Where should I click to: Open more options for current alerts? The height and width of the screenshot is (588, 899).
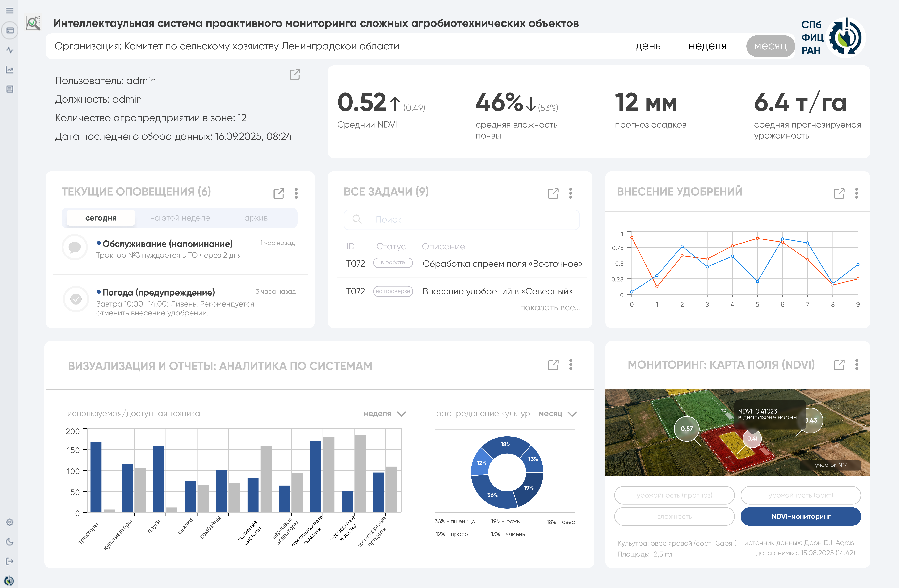click(x=296, y=193)
